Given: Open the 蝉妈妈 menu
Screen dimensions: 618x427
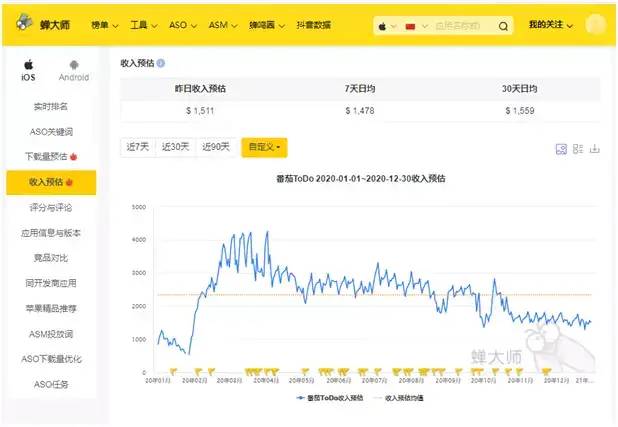Looking at the screenshot, I should click(x=267, y=25).
